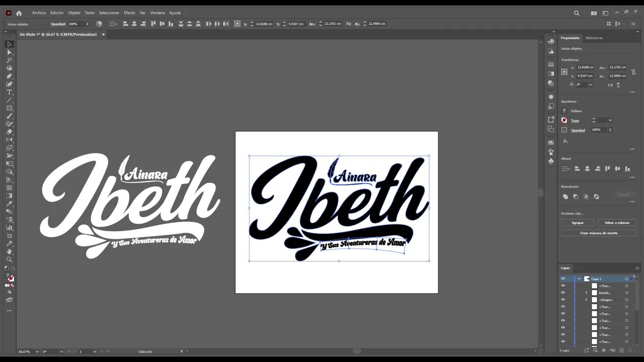Pick the Eraser tool
Screen dimensions: 644x362
tap(9, 132)
